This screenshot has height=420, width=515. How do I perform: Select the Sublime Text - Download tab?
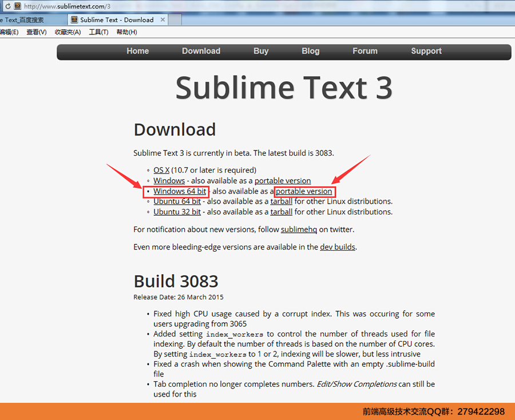pos(117,19)
